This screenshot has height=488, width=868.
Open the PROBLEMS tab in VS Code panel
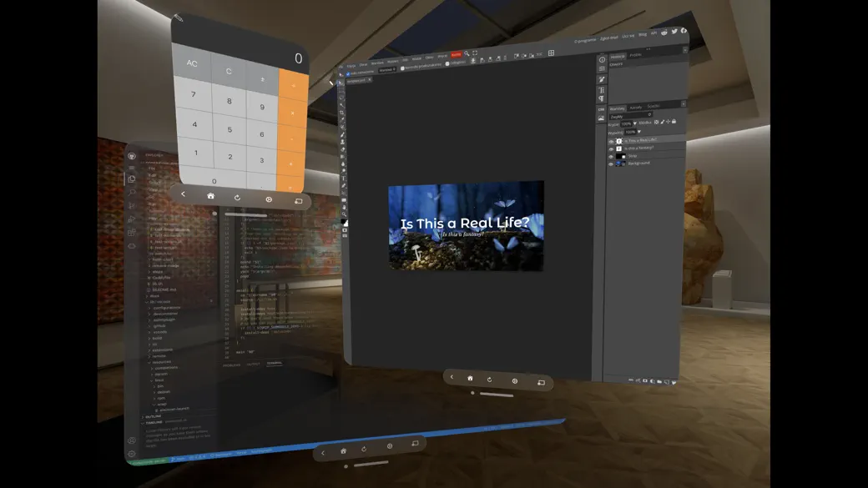tap(231, 365)
